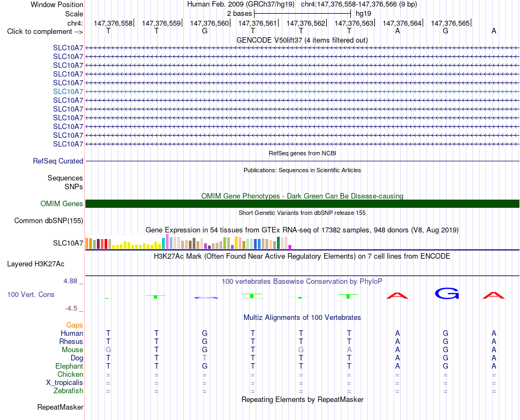Select the Dog species row label
This screenshot has width=520, height=420.
[77, 358]
